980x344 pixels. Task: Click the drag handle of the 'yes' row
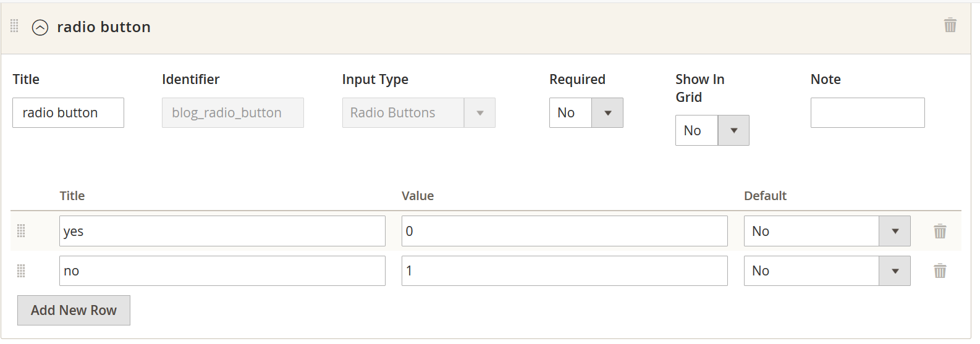click(x=21, y=231)
